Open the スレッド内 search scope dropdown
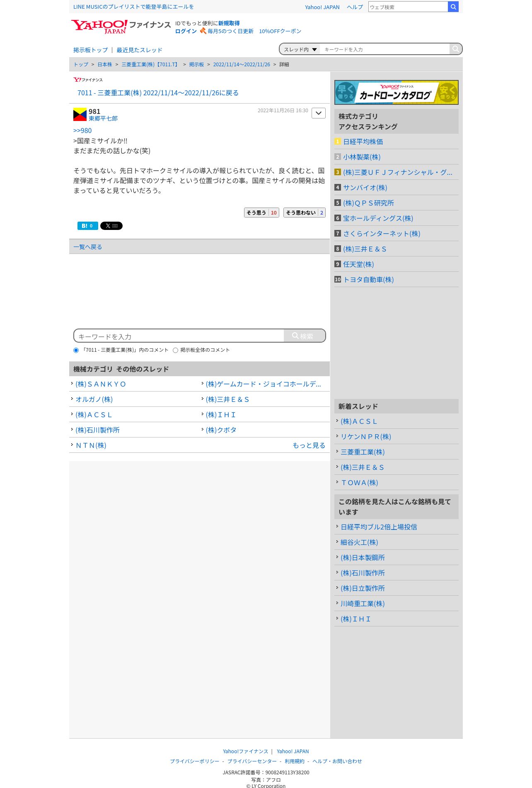Viewport: 532px width, 788px height. (300, 49)
